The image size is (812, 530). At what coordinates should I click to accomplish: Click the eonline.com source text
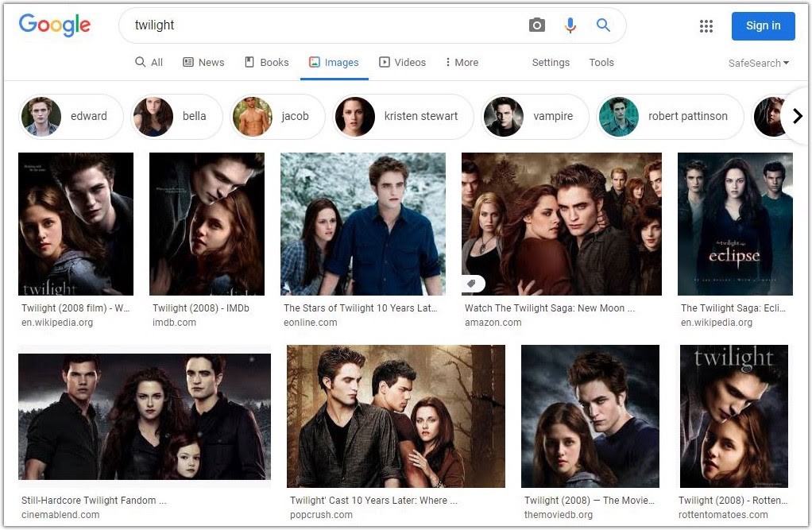(x=310, y=323)
